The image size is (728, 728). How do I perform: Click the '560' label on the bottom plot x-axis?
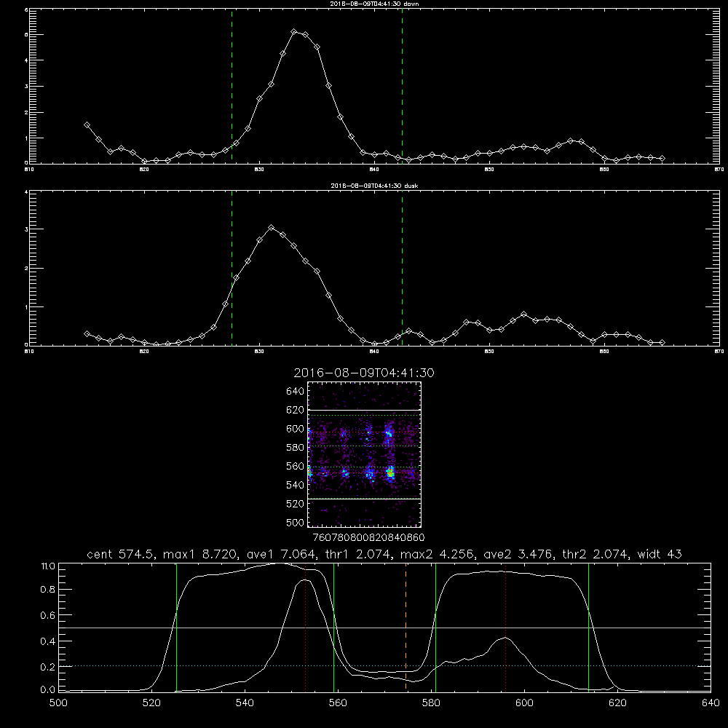click(338, 703)
